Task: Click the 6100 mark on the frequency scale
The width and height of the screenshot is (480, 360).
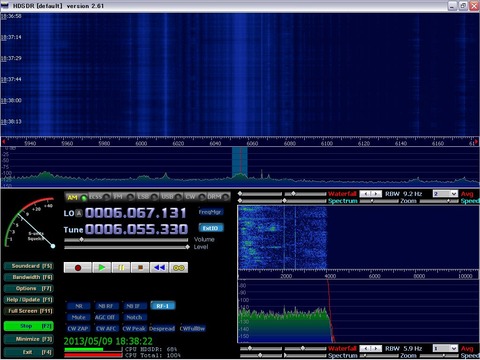Action: click(327, 143)
